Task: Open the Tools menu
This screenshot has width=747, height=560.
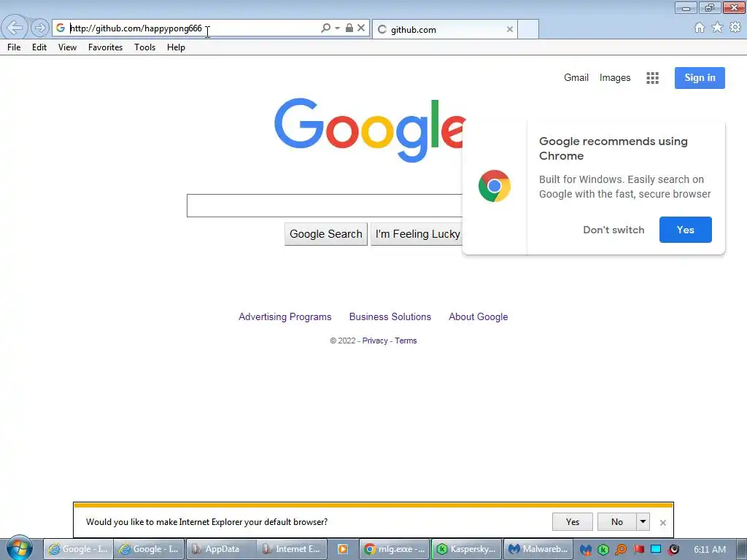Action: pos(145,47)
